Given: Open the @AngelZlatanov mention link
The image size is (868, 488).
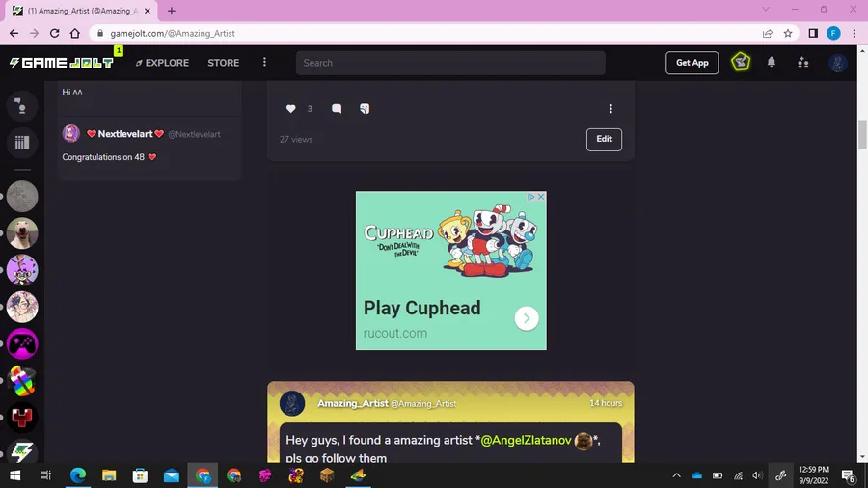Looking at the screenshot, I should 526,440.
